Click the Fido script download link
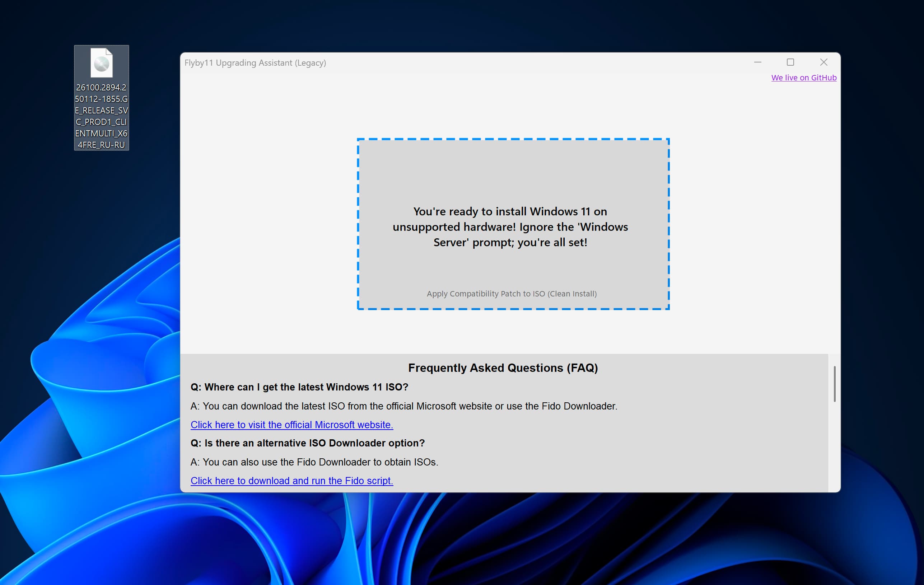This screenshot has height=585, width=924. click(291, 481)
